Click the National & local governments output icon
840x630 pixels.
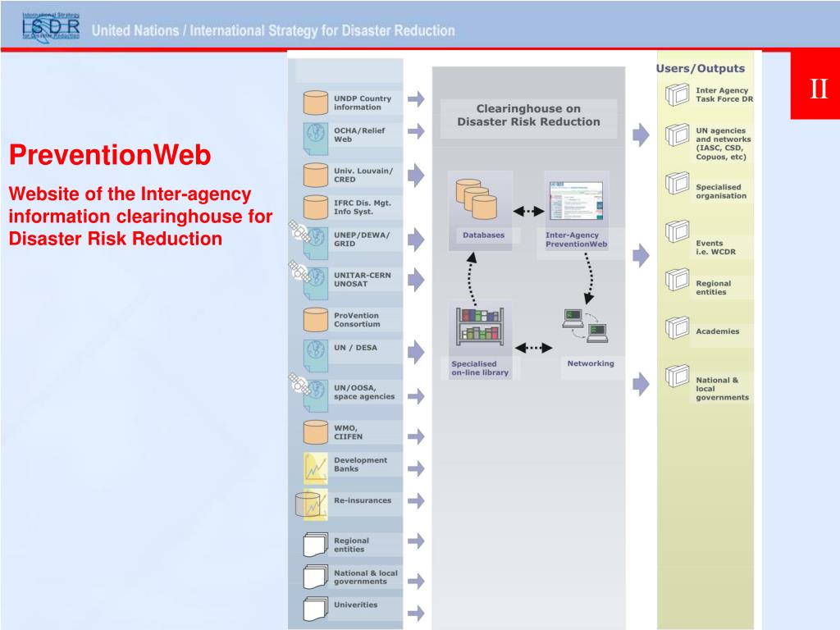(x=677, y=376)
